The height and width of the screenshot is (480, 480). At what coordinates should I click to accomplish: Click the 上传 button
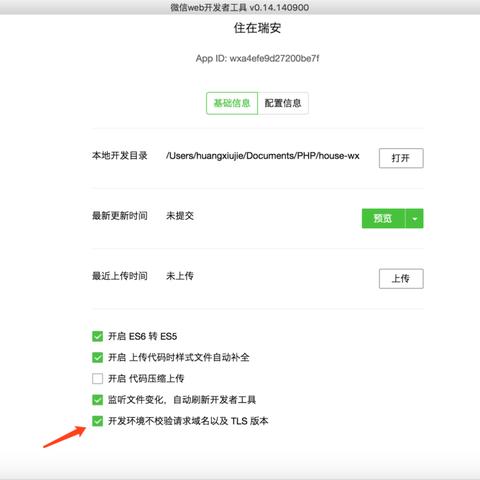(401, 278)
